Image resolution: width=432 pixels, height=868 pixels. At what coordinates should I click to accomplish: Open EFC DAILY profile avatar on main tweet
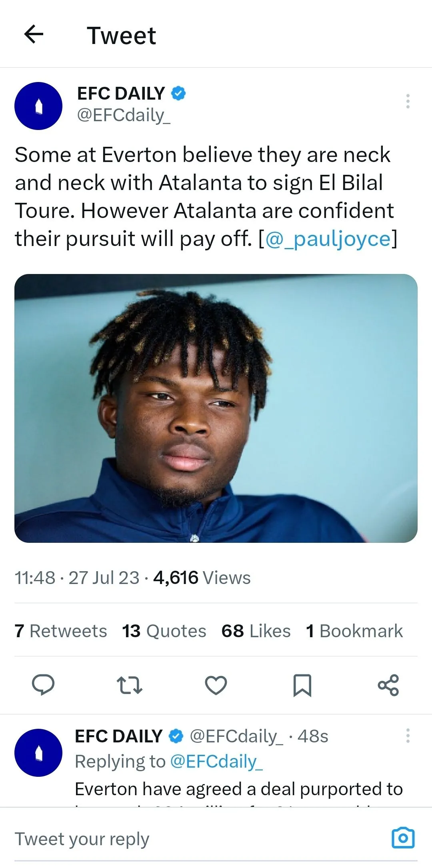pos(38,106)
